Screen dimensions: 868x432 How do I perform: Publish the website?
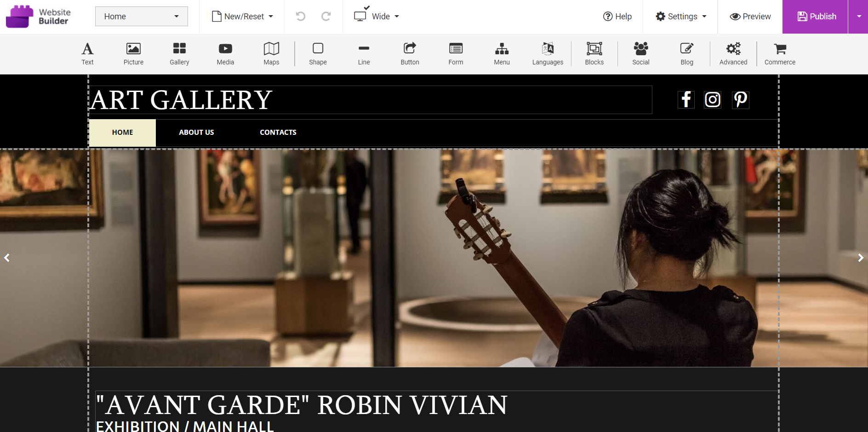coord(815,17)
